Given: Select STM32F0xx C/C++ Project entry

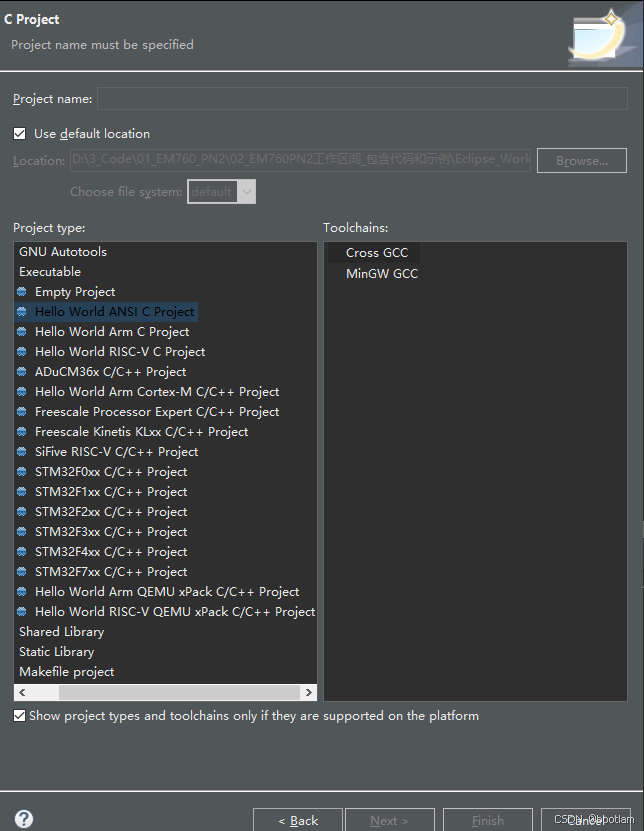Looking at the screenshot, I should click(111, 472).
